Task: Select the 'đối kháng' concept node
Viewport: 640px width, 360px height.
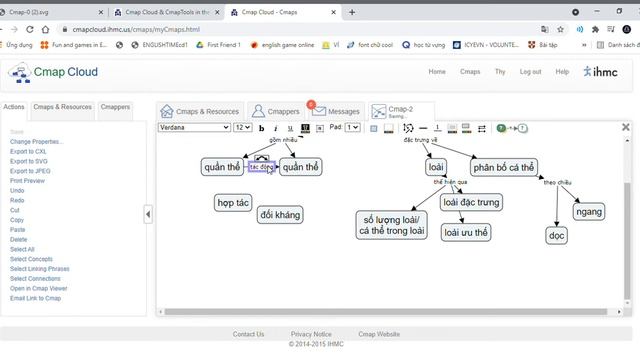Action: (x=280, y=215)
